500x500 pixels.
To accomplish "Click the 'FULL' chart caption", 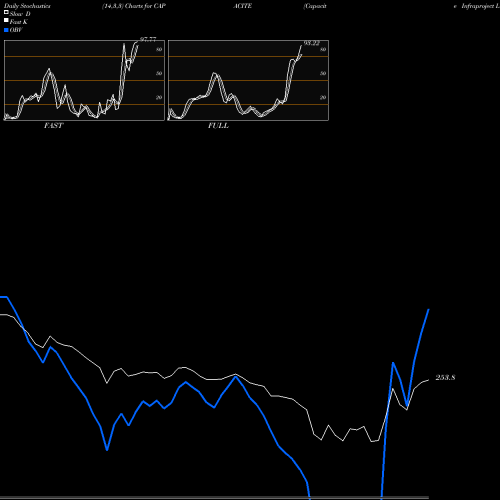I will (x=218, y=126).
